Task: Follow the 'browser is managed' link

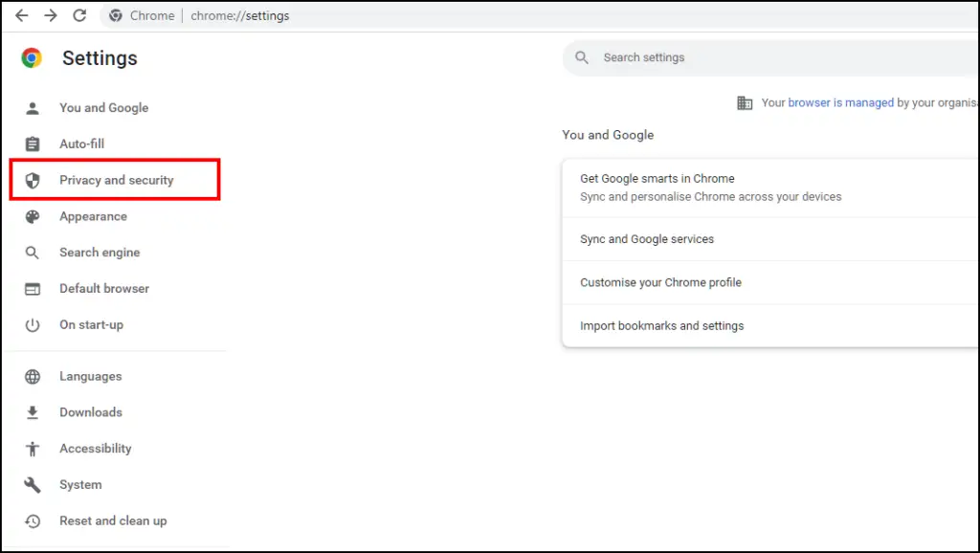Action: pos(840,102)
